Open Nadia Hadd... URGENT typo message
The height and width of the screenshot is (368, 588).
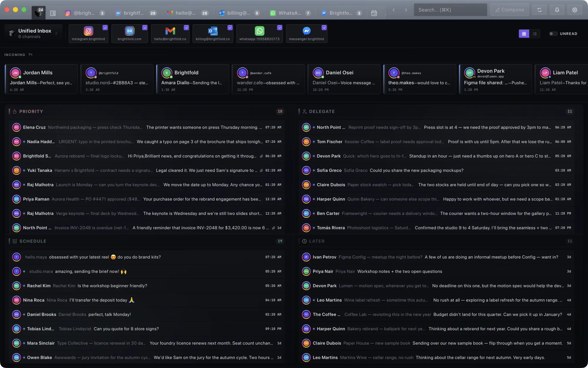tap(147, 142)
